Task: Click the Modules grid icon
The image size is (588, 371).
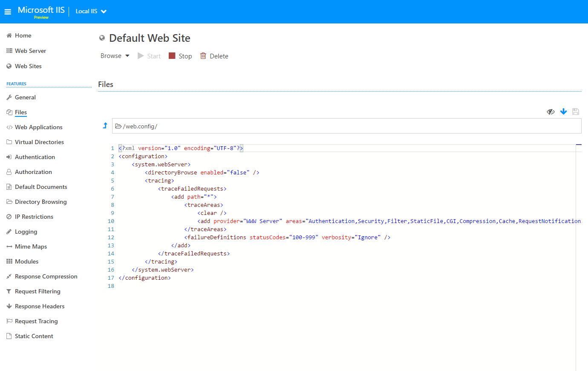Action: pyautogui.click(x=9, y=261)
